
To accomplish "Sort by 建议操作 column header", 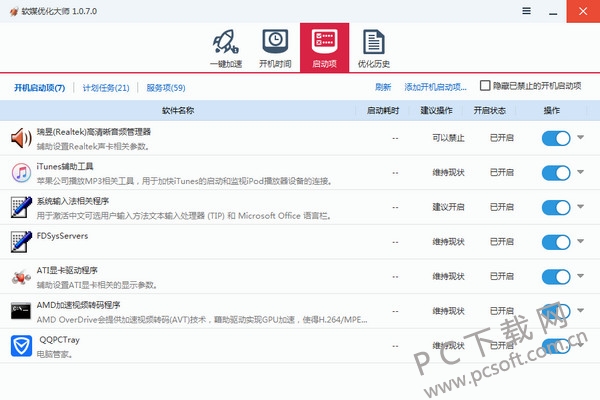I will click(x=436, y=111).
